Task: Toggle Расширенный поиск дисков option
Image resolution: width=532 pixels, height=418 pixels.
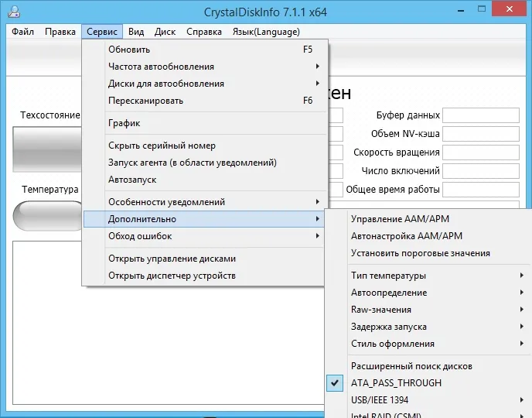Action: point(428,366)
